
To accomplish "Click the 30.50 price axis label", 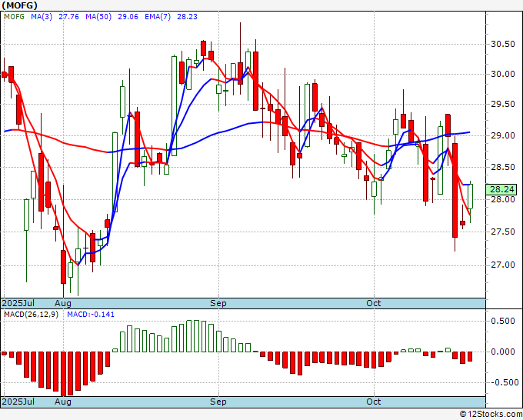I will pos(503,44).
